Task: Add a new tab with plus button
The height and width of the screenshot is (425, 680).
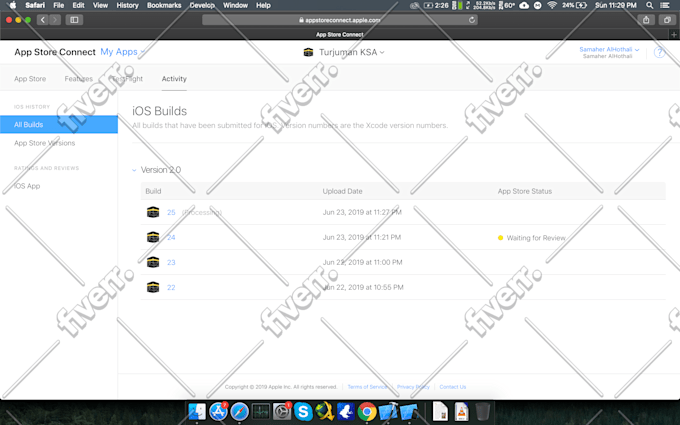Action: coord(674,34)
